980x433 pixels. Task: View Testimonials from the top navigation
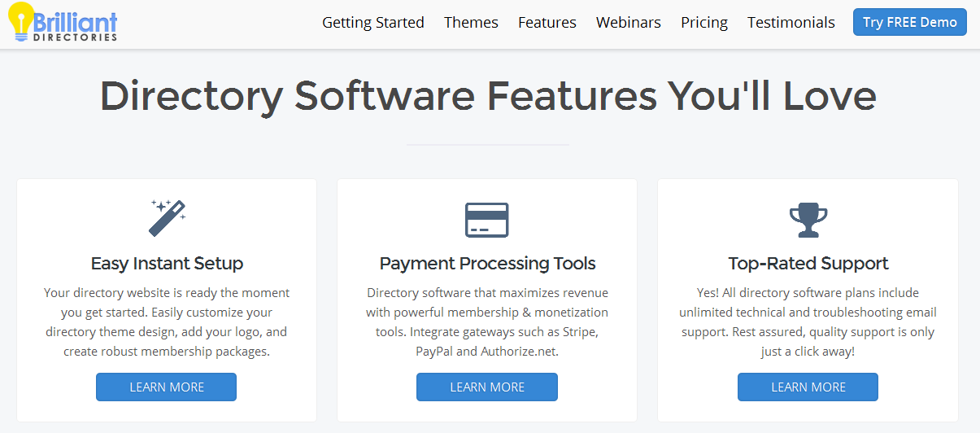point(791,23)
